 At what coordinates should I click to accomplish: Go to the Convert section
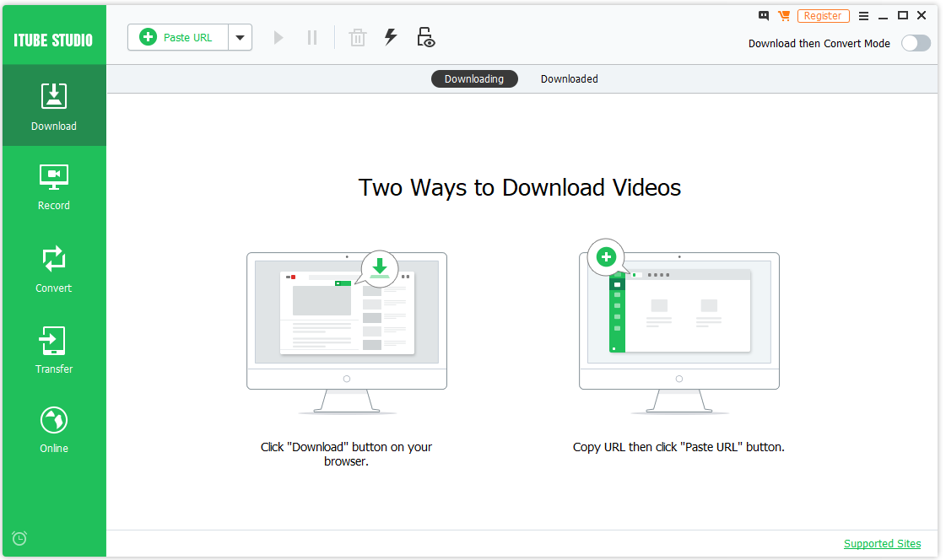tap(54, 269)
